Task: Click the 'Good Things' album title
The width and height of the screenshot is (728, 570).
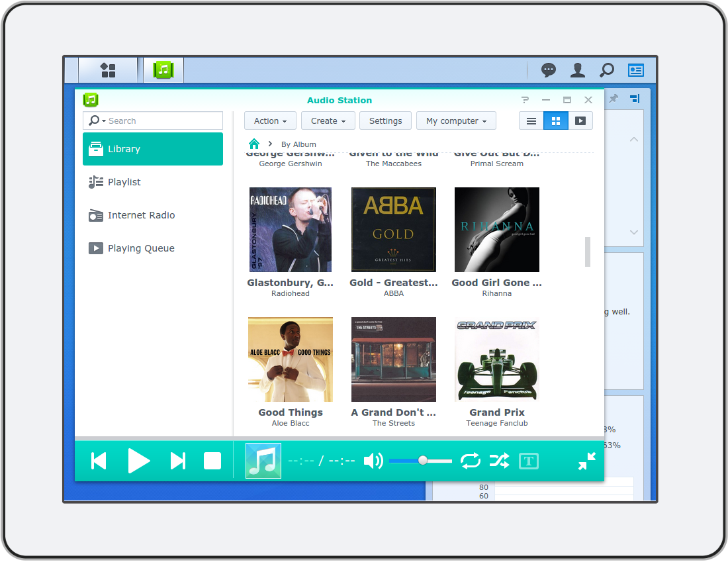Action: [290, 412]
